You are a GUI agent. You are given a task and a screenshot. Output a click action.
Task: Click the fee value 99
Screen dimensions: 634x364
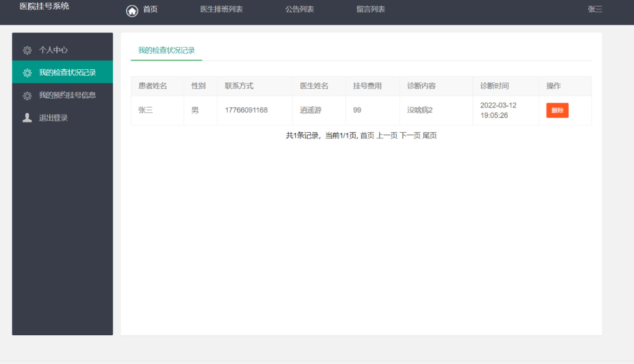pos(357,110)
